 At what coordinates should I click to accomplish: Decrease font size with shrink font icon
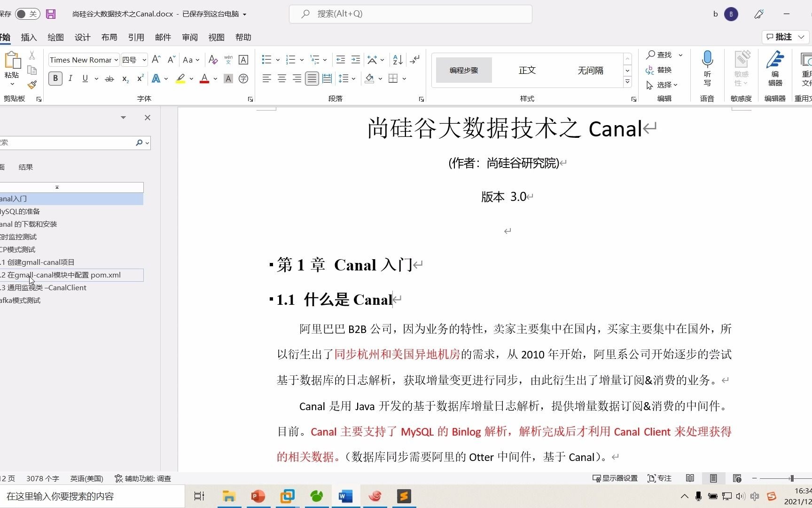coord(172,60)
